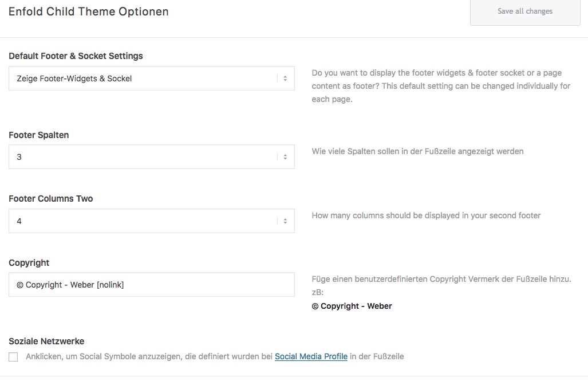The height and width of the screenshot is (381, 588).
Task: Click the bold example text '© Copyright - Weber'
Action: pyautogui.click(x=352, y=306)
